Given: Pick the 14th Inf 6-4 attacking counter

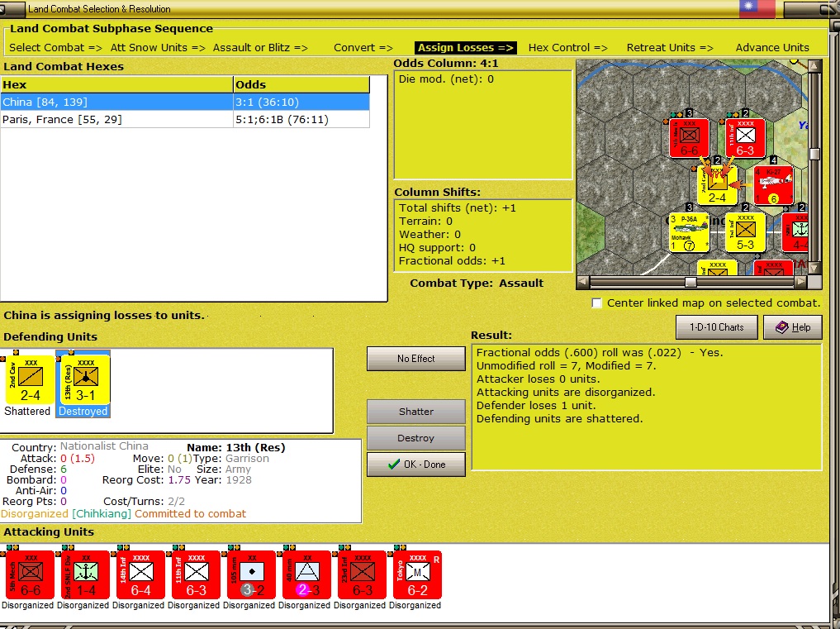Looking at the screenshot, I should tap(141, 574).
